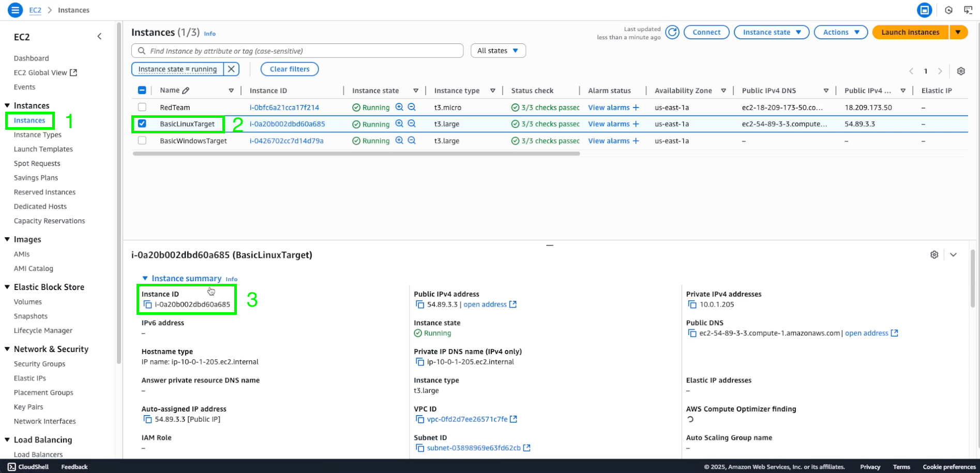Image resolution: width=980 pixels, height=473 pixels.
Task: Copy the Subnet ID value
Action: pyautogui.click(x=420, y=448)
